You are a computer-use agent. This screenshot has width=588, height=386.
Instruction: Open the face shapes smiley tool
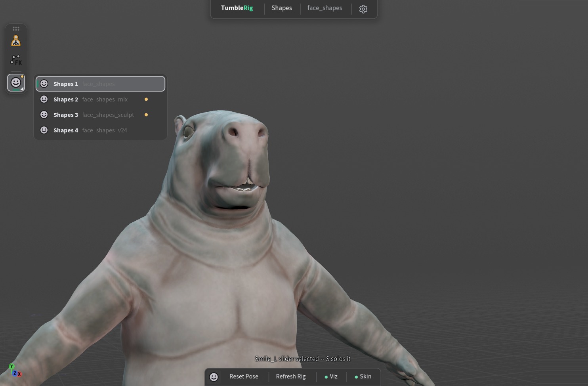(16, 82)
